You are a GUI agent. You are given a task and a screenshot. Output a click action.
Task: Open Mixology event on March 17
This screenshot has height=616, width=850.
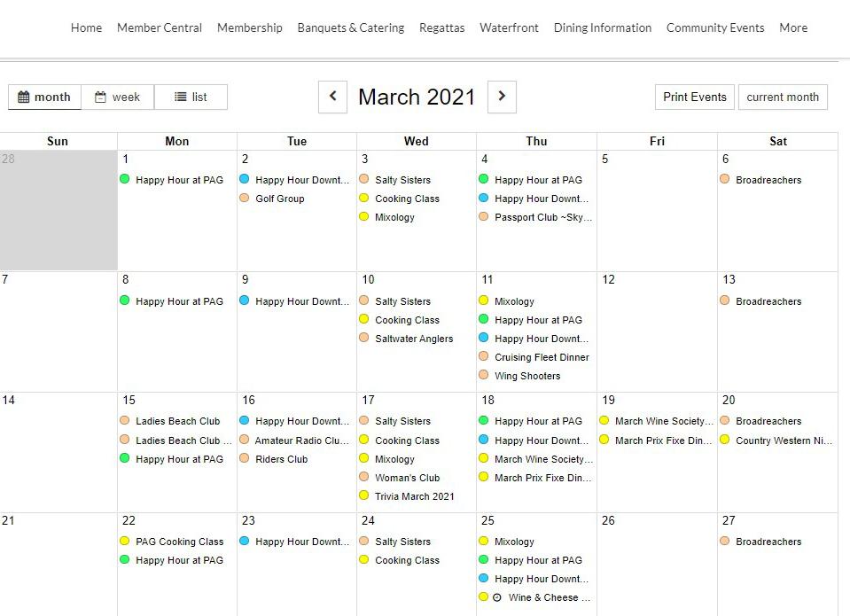(x=394, y=459)
